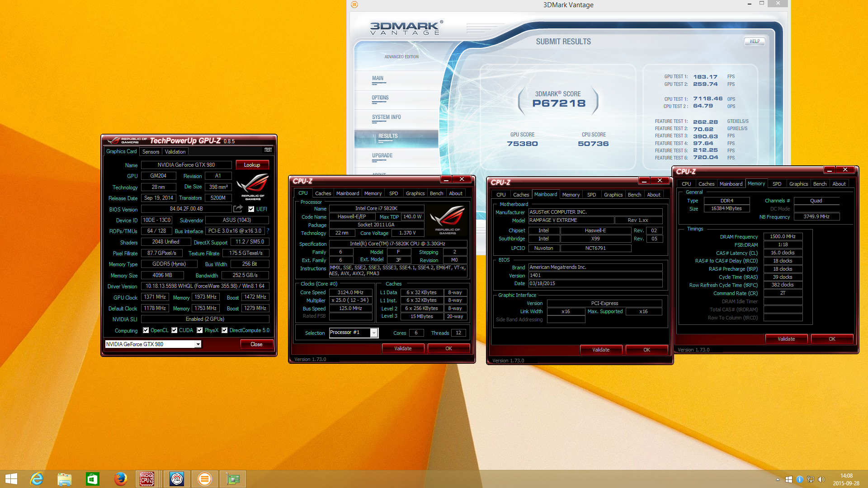Click ROG logo in GPU-Z window

tap(253, 187)
